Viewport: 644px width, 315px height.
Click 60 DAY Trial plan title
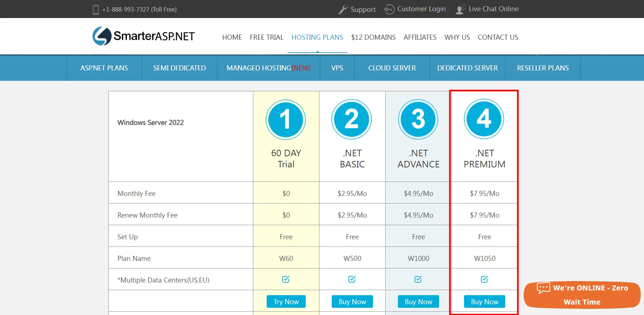[x=286, y=158]
